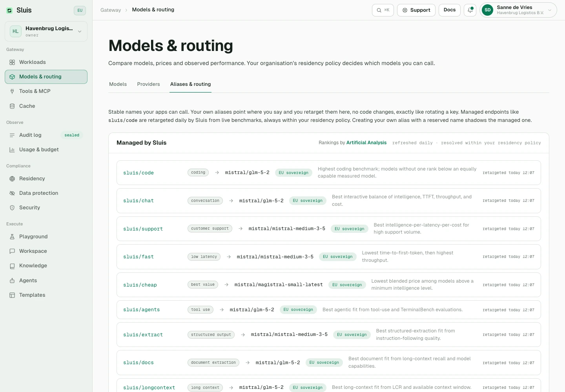Click the tool use tag
This screenshot has width=565, height=392.
(x=200, y=310)
